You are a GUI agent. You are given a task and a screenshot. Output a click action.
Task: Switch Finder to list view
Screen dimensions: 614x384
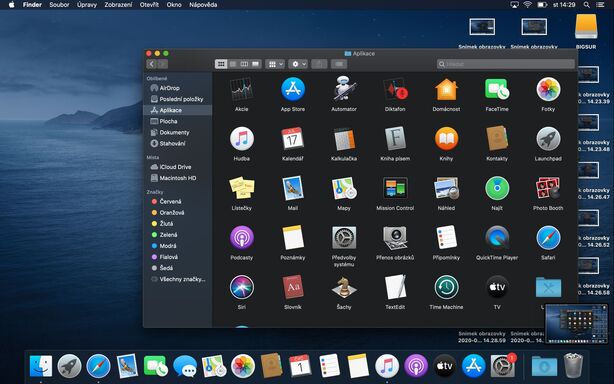(x=233, y=64)
